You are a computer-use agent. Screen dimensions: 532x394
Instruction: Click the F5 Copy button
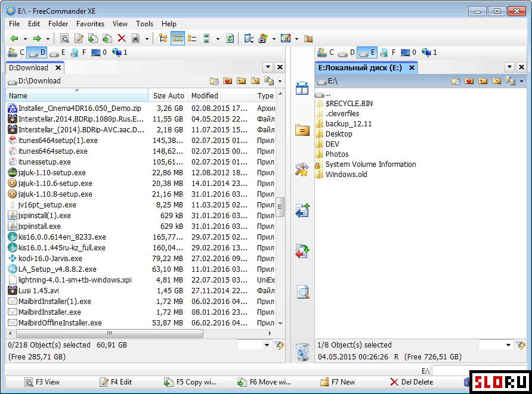point(190,382)
